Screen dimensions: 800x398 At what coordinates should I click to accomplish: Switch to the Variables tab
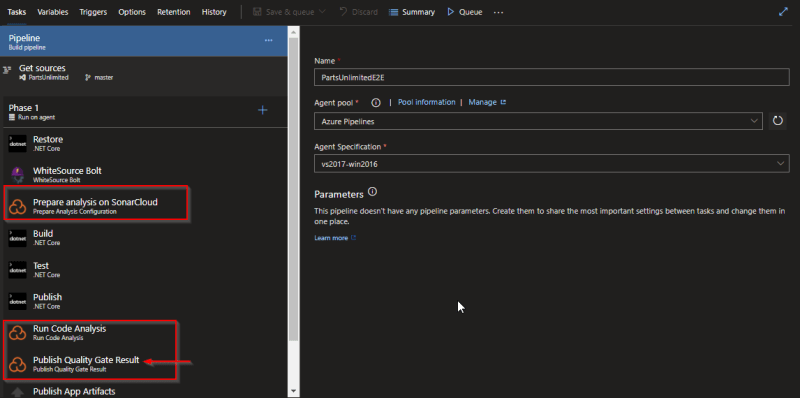[x=53, y=12]
